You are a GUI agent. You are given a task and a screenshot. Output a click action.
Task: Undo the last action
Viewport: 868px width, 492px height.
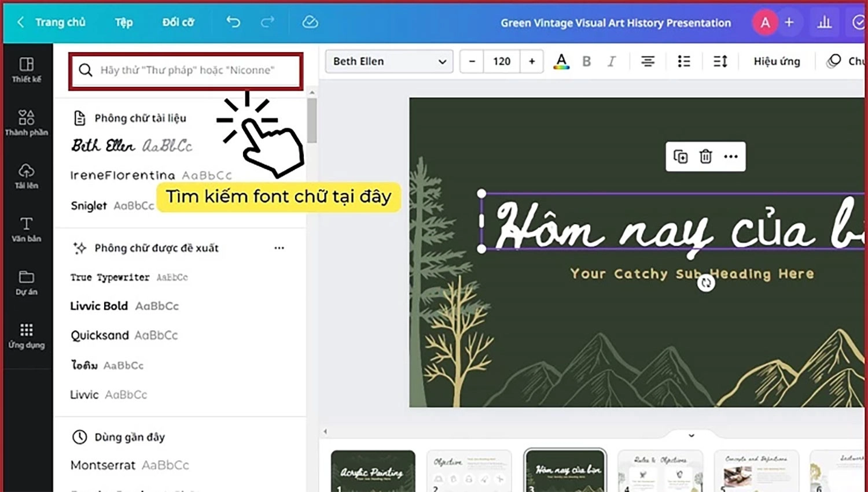[x=233, y=22]
